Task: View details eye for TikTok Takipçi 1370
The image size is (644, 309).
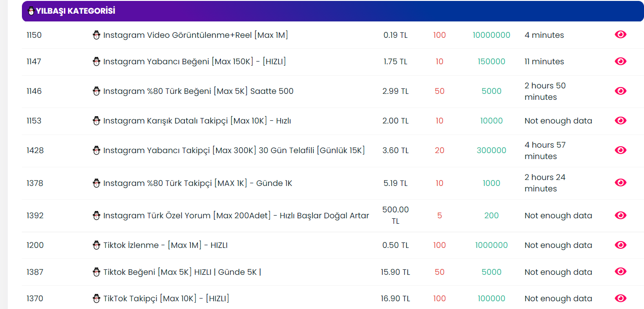Action: coord(620,299)
